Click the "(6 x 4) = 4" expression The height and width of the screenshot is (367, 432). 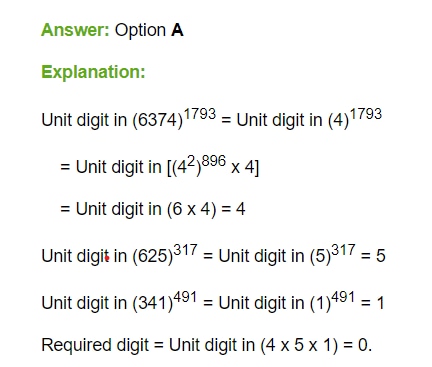(x=206, y=209)
